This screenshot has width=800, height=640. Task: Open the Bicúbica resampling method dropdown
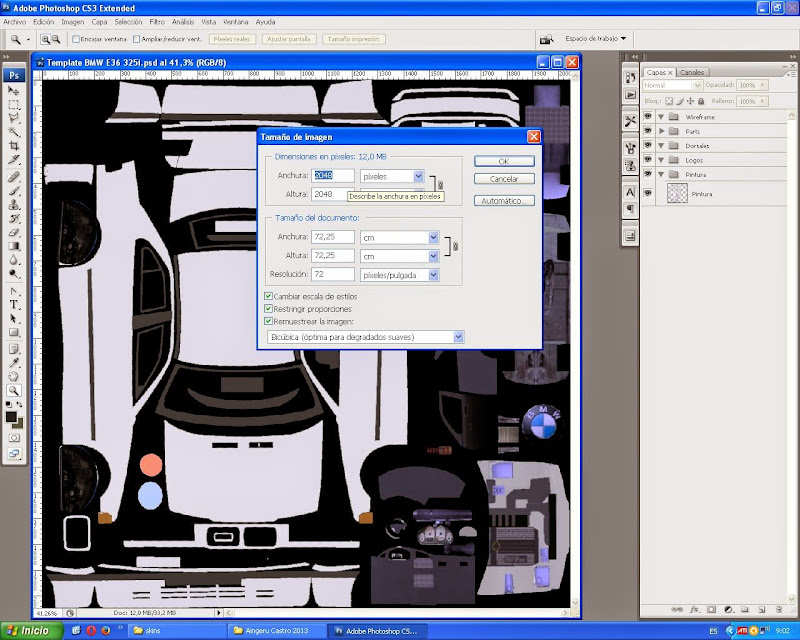458,337
